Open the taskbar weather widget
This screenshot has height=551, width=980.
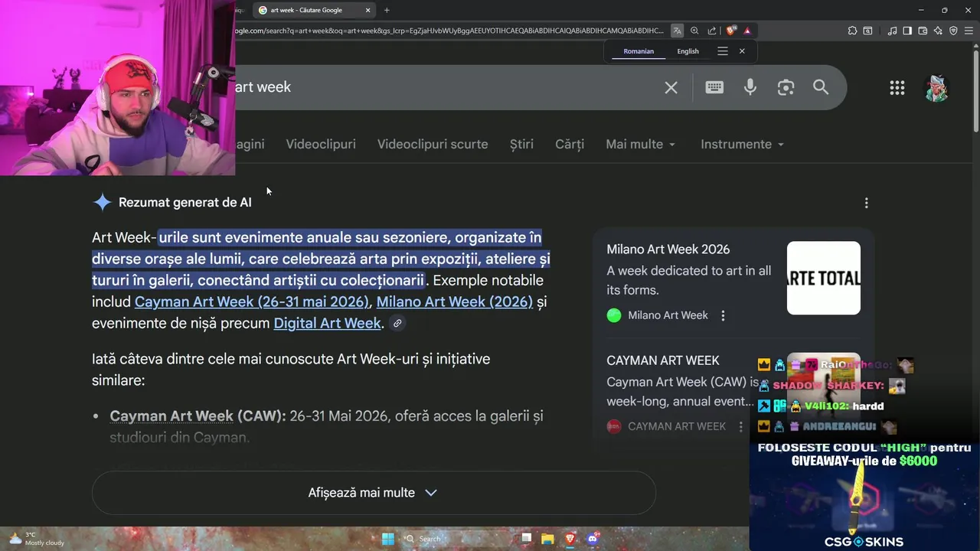coord(37,539)
